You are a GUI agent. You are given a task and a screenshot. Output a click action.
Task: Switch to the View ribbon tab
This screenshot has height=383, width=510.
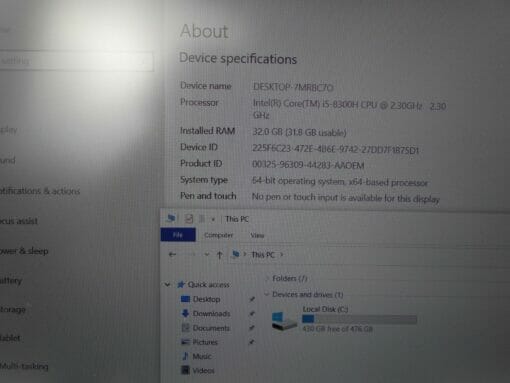coord(257,235)
